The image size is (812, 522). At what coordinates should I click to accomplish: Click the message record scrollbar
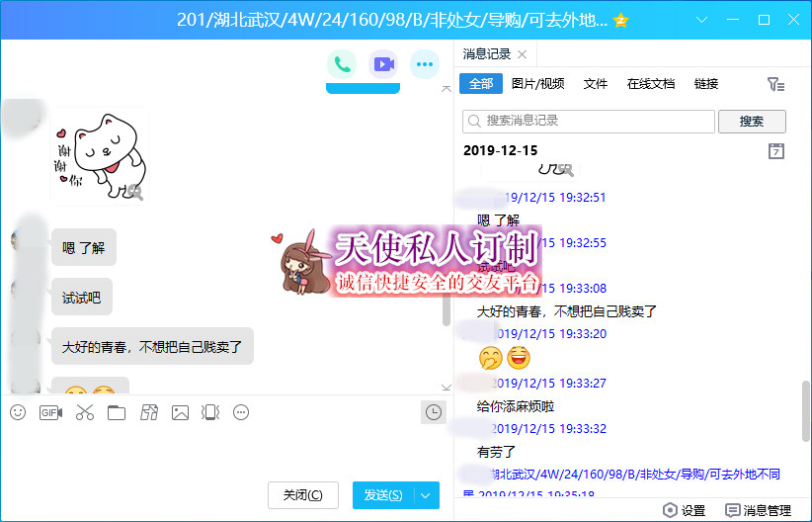805,408
